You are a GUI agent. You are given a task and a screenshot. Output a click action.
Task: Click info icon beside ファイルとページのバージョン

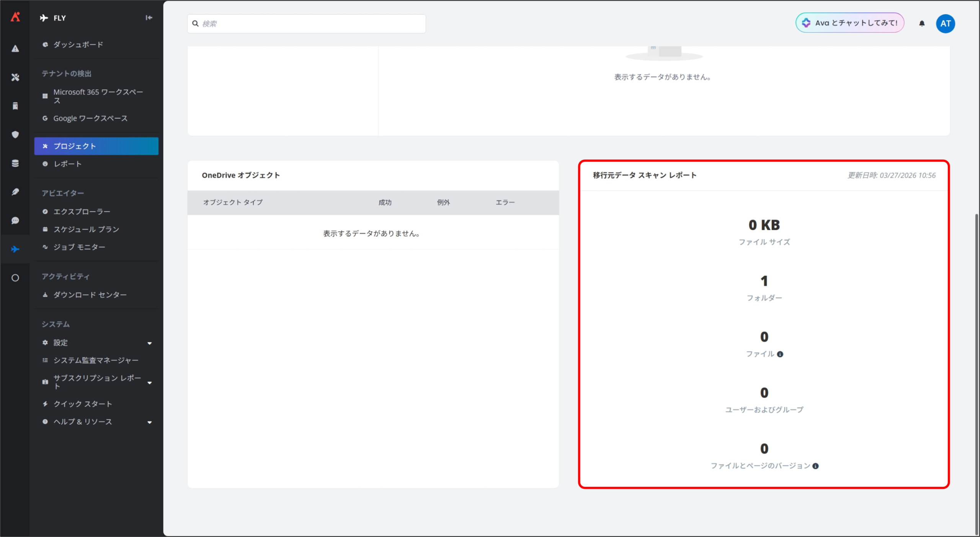click(x=815, y=466)
